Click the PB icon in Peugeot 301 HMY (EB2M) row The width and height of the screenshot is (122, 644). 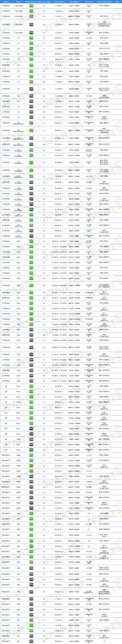[31, 620]
